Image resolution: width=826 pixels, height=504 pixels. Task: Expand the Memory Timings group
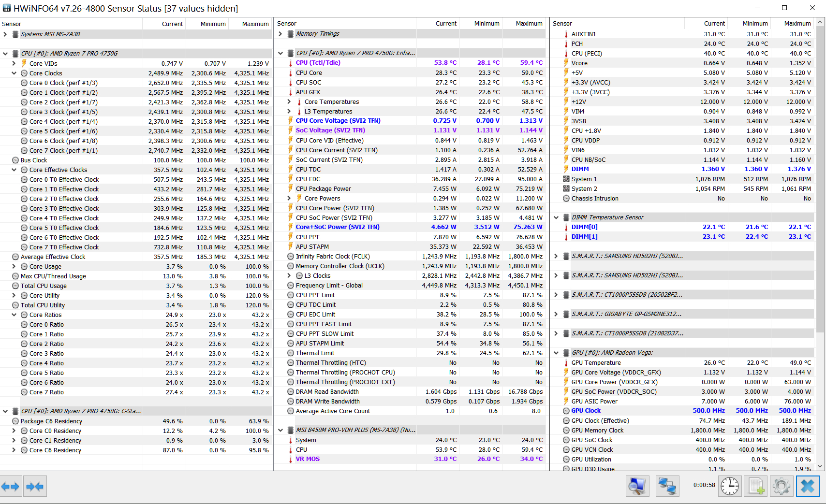pyautogui.click(x=280, y=34)
